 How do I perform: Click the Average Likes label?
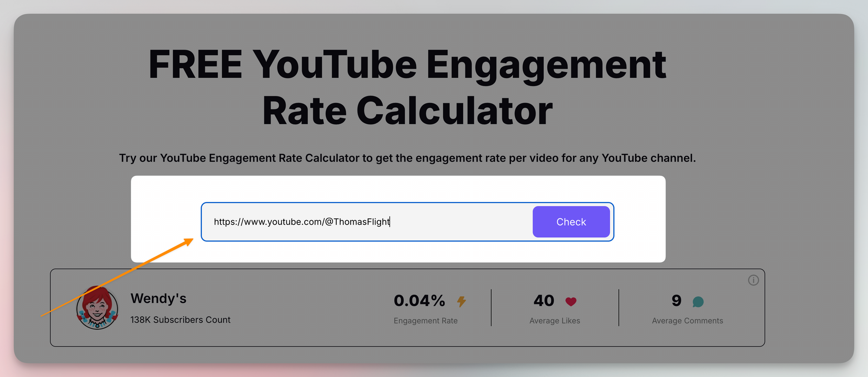[x=555, y=321]
